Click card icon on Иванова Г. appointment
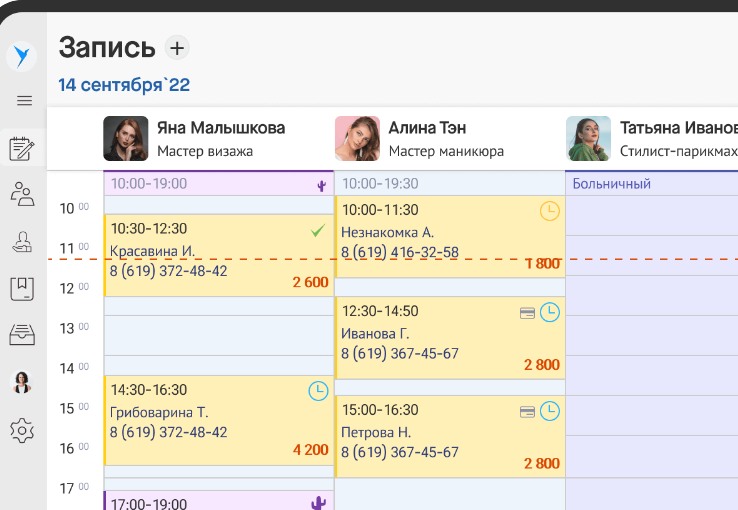The width and height of the screenshot is (738, 510). [527, 313]
